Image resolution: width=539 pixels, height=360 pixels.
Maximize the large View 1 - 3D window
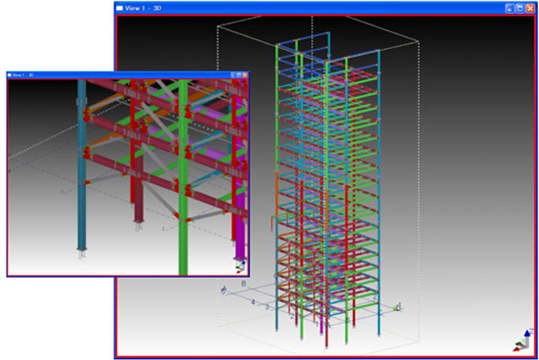point(519,8)
